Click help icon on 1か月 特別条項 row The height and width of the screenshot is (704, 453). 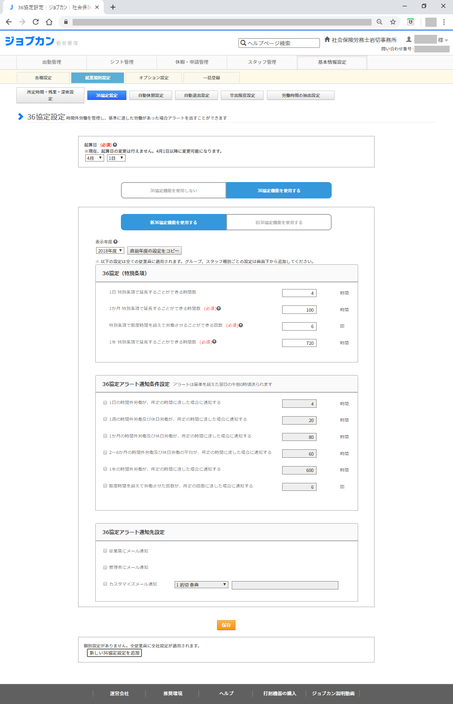point(219,308)
